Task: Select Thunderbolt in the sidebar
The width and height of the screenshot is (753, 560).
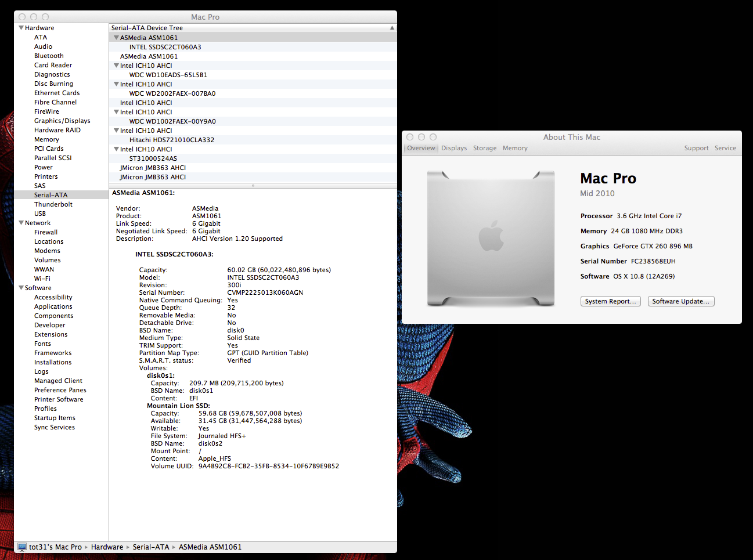Action: tap(53, 204)
